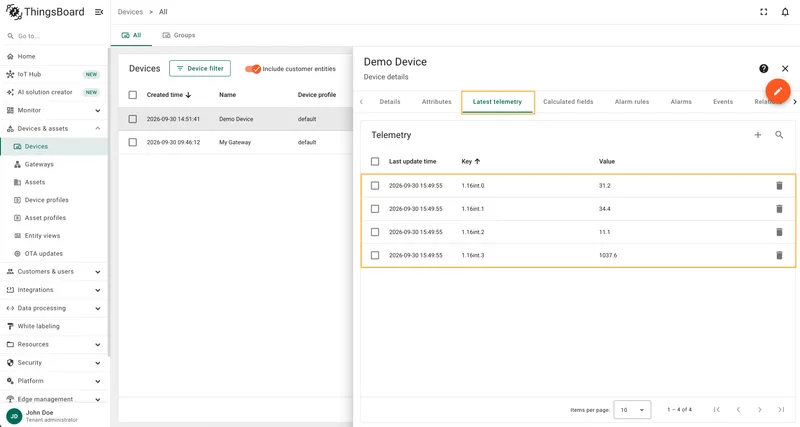Open Entity views in the sidebar
800x427 pixels.
point(54,236)
